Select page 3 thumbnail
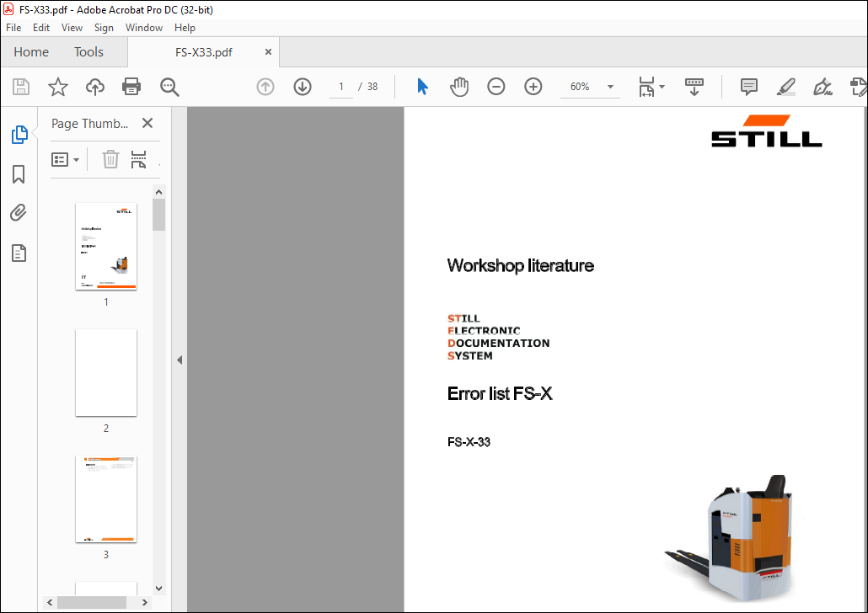 (105, 499)
